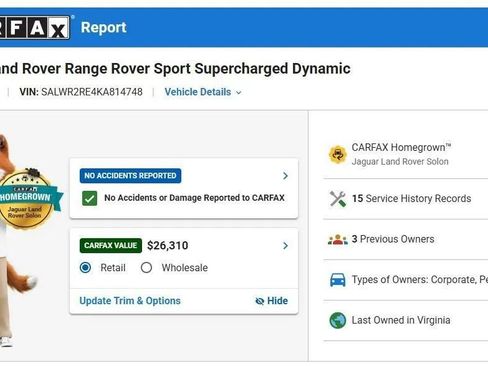Click '3 Previous Owners' text
Viewport: 488px width, 366px height.
[393, 239]
